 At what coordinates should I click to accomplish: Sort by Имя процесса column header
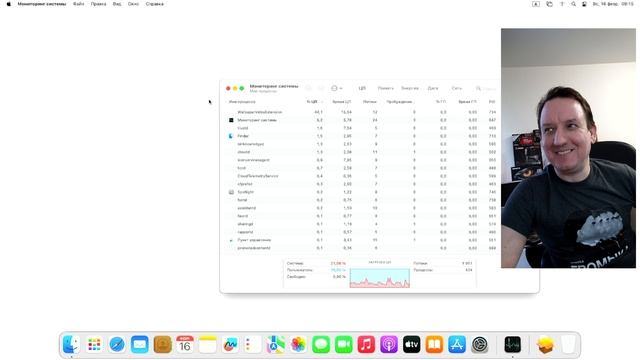coord(242,102)
